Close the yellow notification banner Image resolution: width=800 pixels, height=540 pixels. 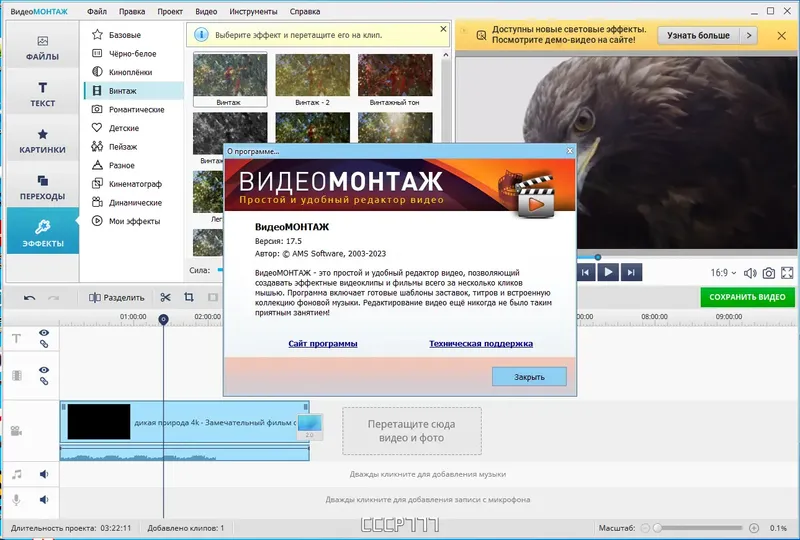(x=781, y=35)
